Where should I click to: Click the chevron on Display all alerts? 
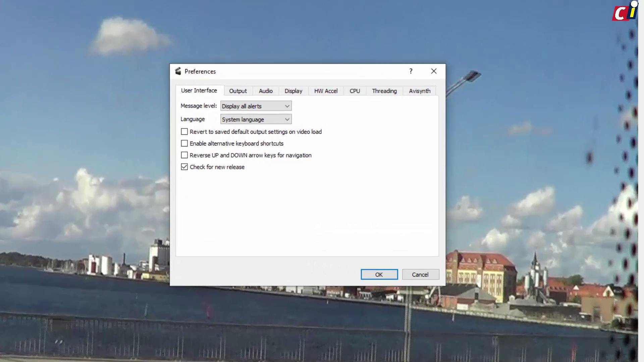(286, 106)
